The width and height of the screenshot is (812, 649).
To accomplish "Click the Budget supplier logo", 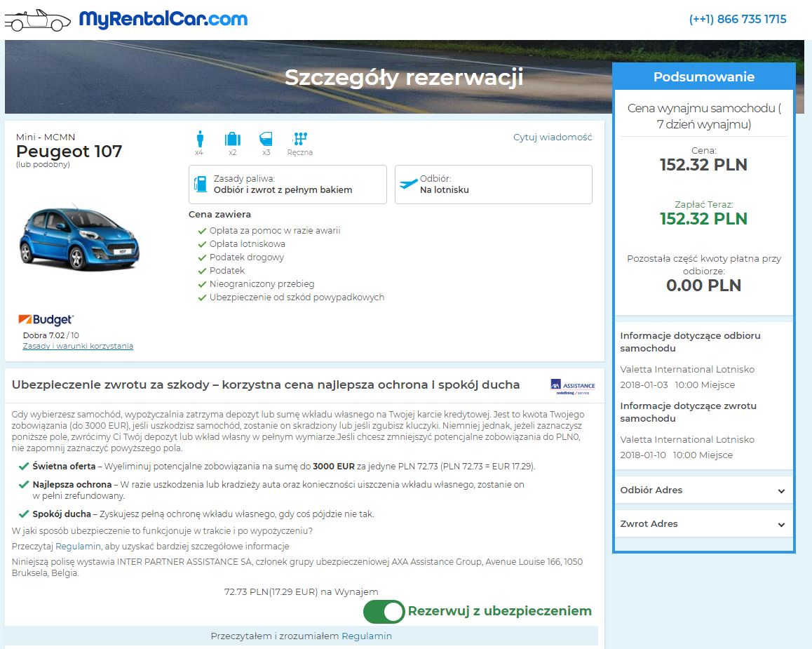I will click(x=46, y=319).
